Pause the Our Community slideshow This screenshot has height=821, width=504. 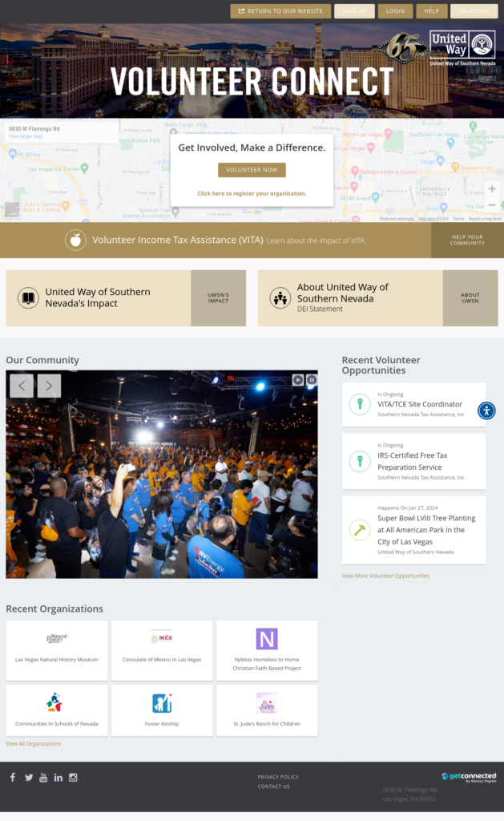[x=312, y=379]
